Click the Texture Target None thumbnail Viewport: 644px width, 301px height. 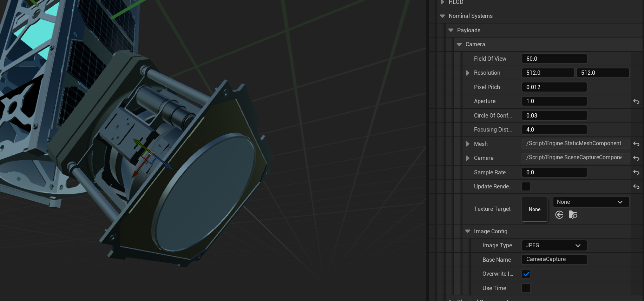pyautogui.click(x=534, y=209)
